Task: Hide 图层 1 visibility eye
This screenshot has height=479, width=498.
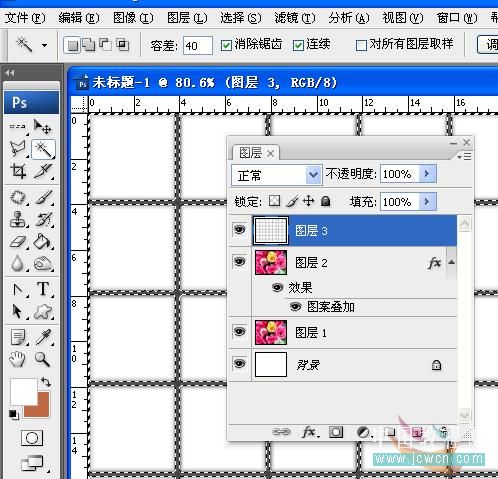Action: 239,332
